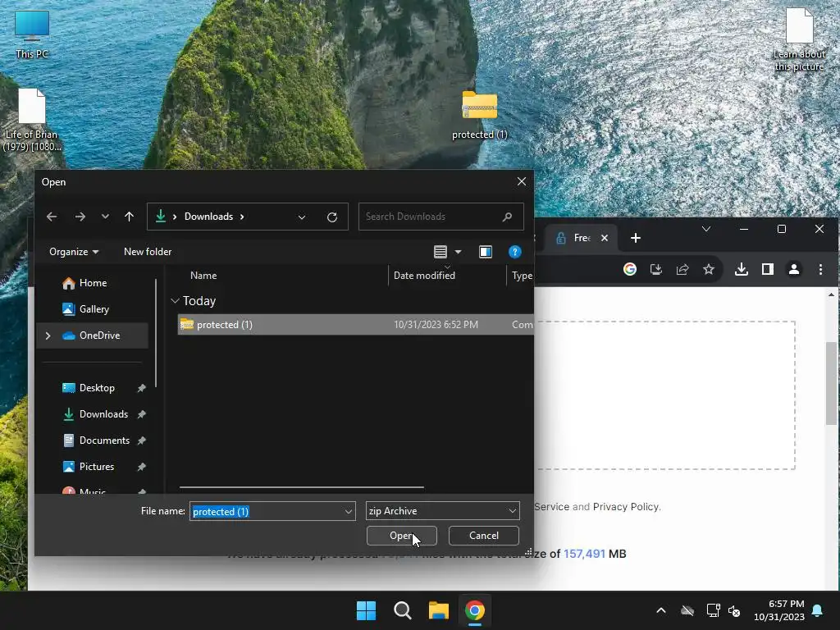840x630 pixels.
Task: Sort files by Name column
Action: coord(203,276)
